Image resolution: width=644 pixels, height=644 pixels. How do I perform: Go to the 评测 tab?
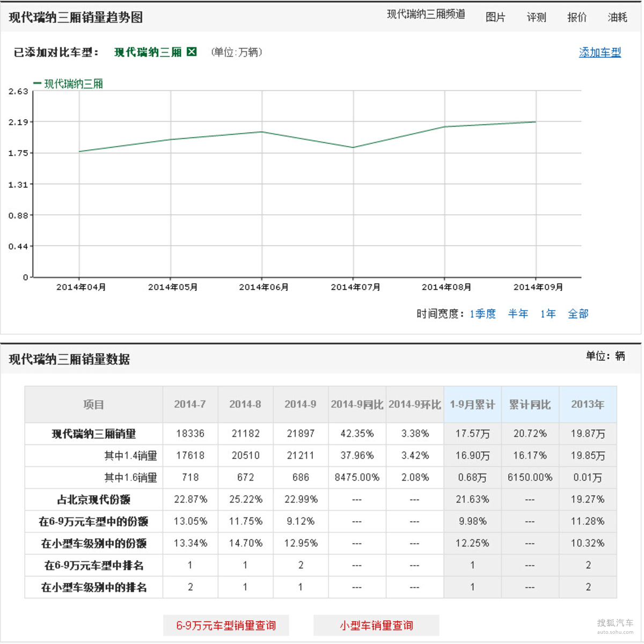[536, 17]
